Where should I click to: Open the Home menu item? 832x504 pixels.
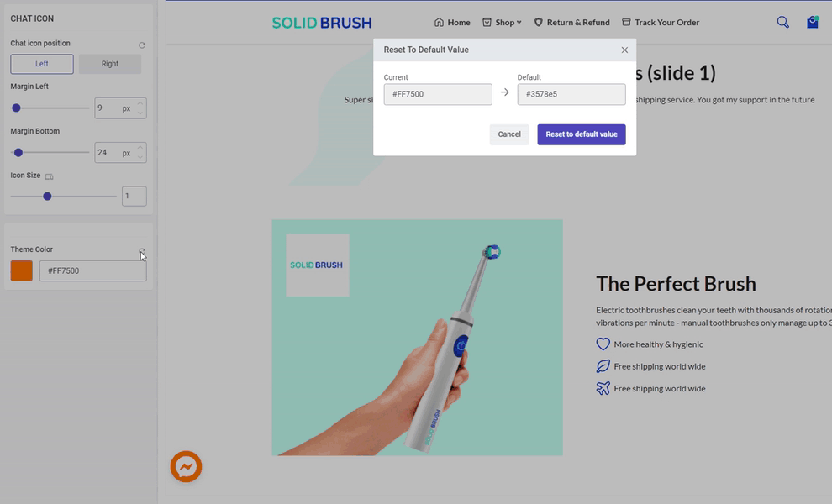click(452, 23)
